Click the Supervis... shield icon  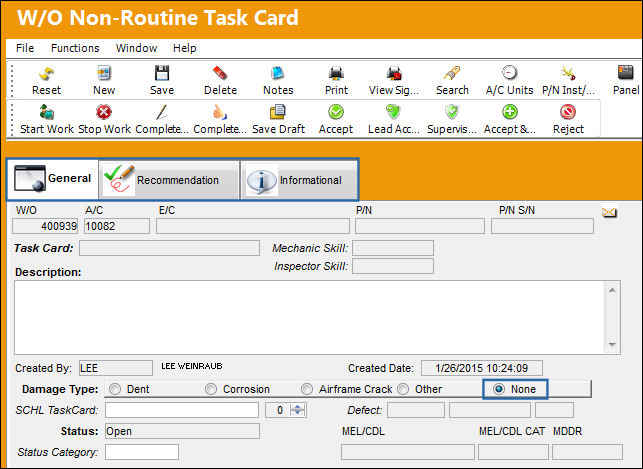[x=451, y=112]
